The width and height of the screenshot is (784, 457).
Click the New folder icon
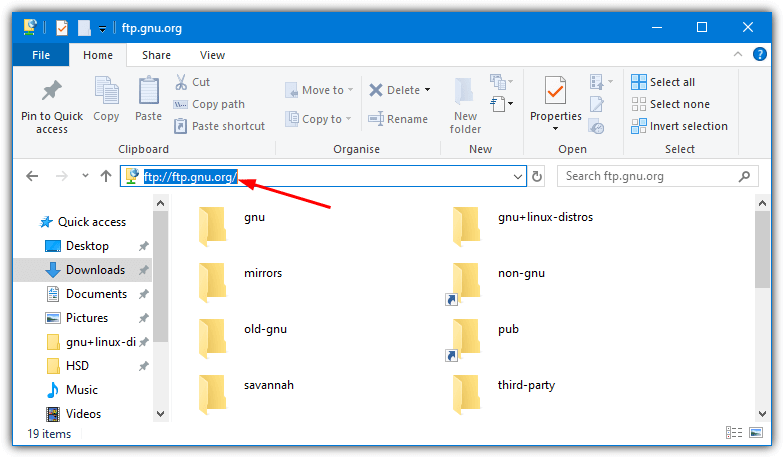coord(464,91)
